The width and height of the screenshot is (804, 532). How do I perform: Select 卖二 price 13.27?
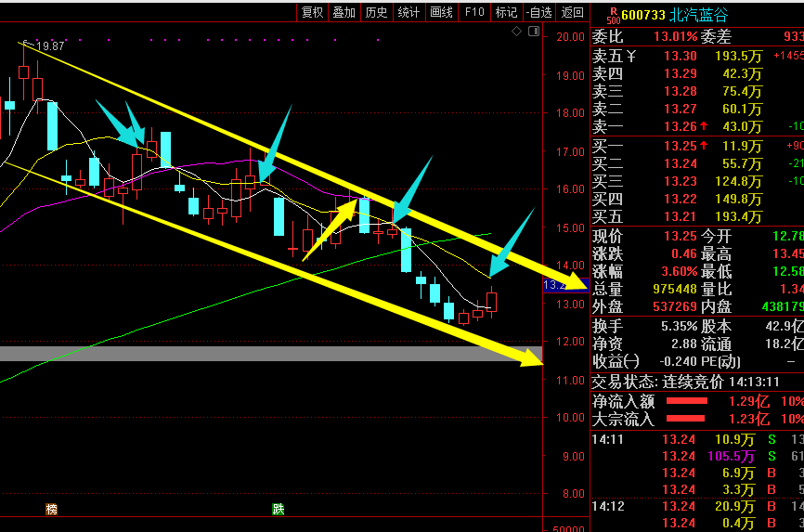(680, 109)
